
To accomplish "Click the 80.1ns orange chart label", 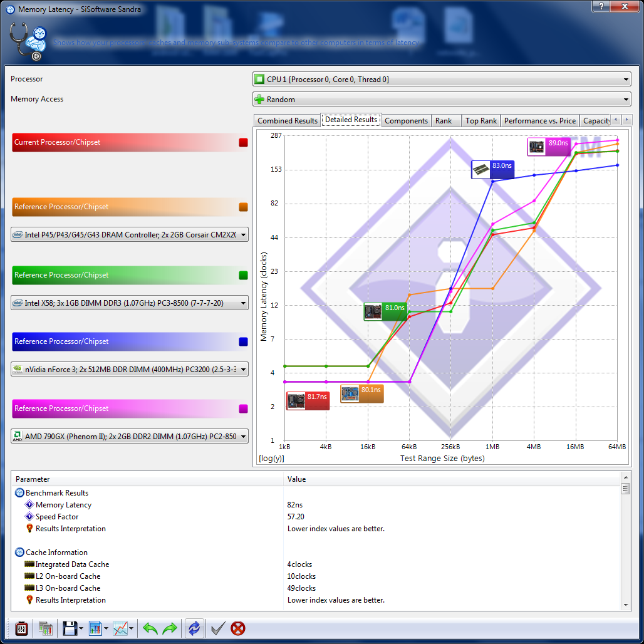I will point(362,394).
